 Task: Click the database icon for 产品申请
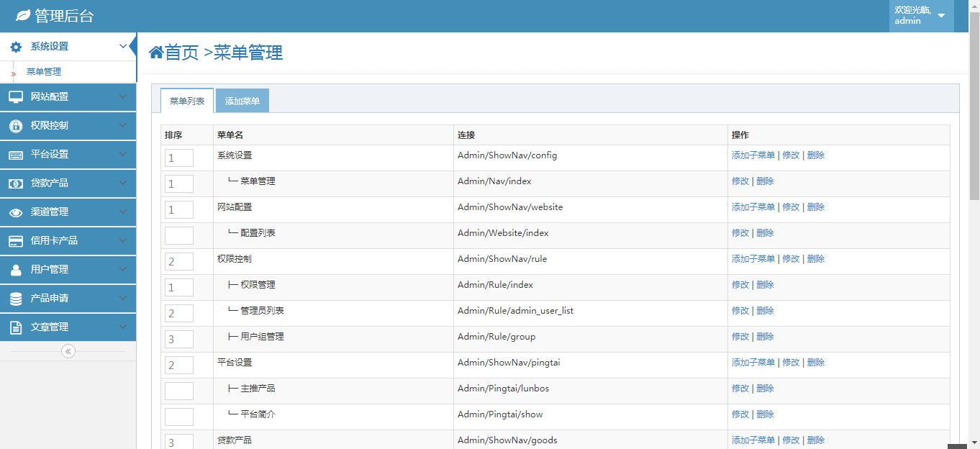(16, 299)
